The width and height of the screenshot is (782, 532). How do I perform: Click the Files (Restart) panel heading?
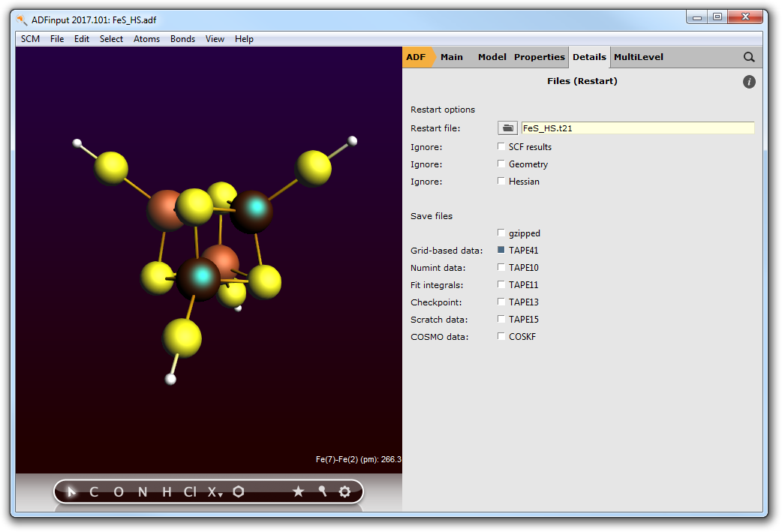tap(582, 81)
